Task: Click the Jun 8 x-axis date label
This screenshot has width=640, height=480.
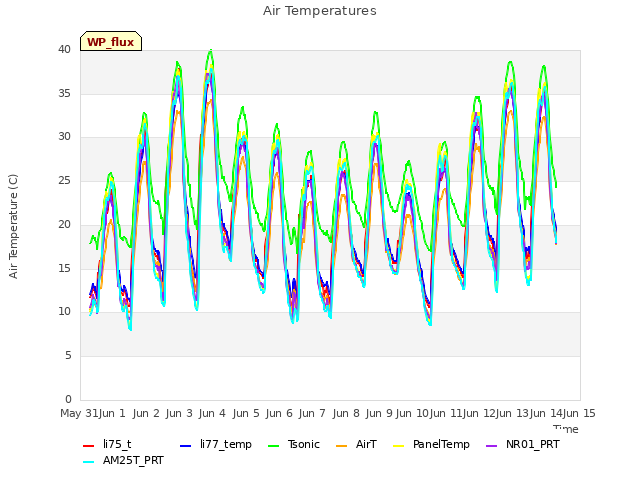Action: pos(346,413)
